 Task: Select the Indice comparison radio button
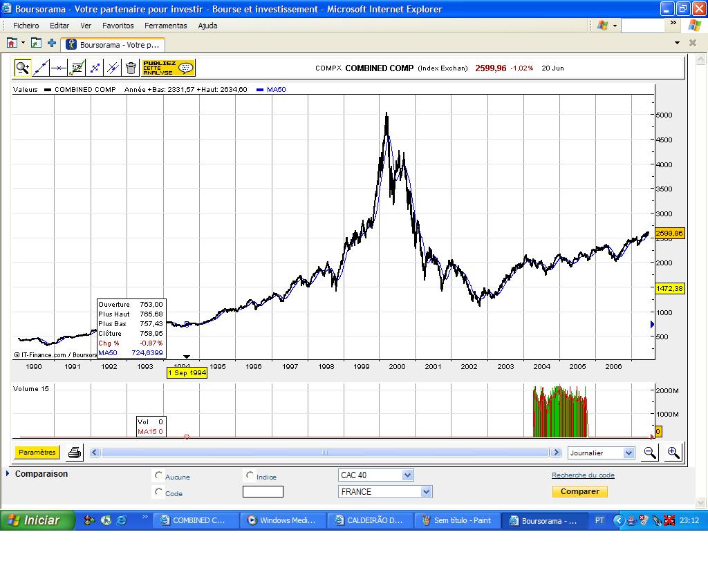[x=250, y=476]
